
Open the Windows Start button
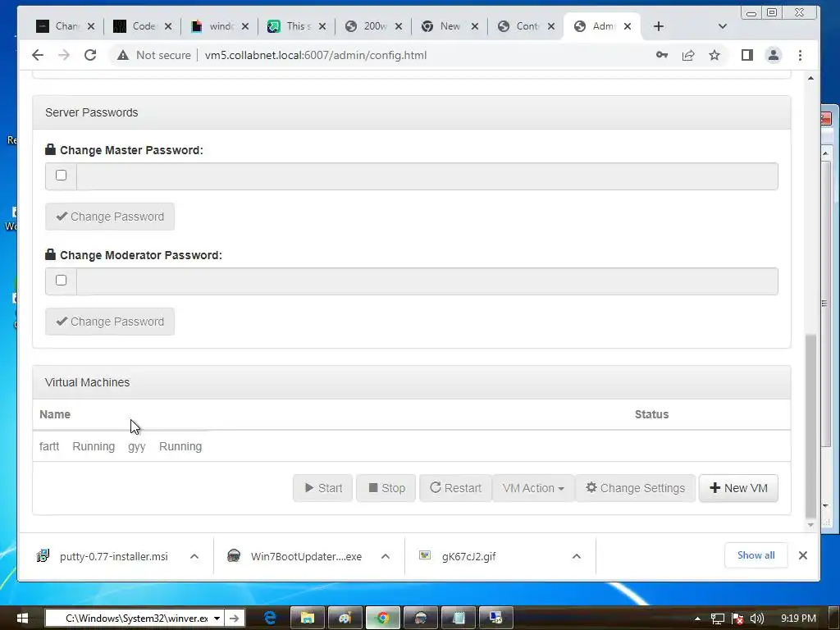pyautogui.click(x=22, y=619)
